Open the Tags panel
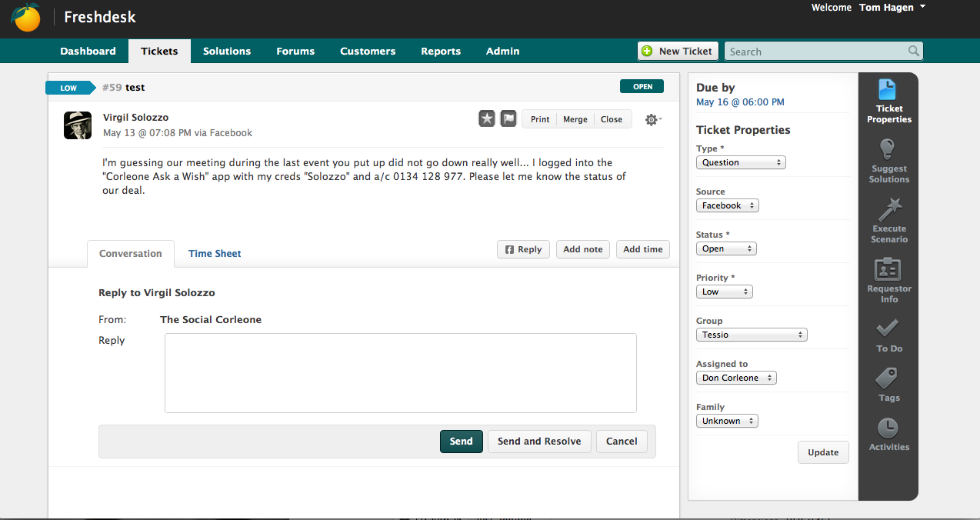The width and height of the screenshot is (980, 520). pyautogui.click(x=888, y=385)
